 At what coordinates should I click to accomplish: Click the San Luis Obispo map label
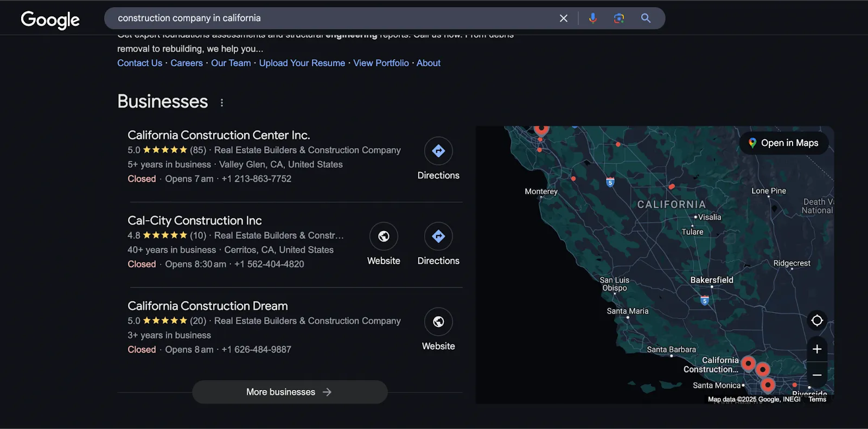click(615, 284)
